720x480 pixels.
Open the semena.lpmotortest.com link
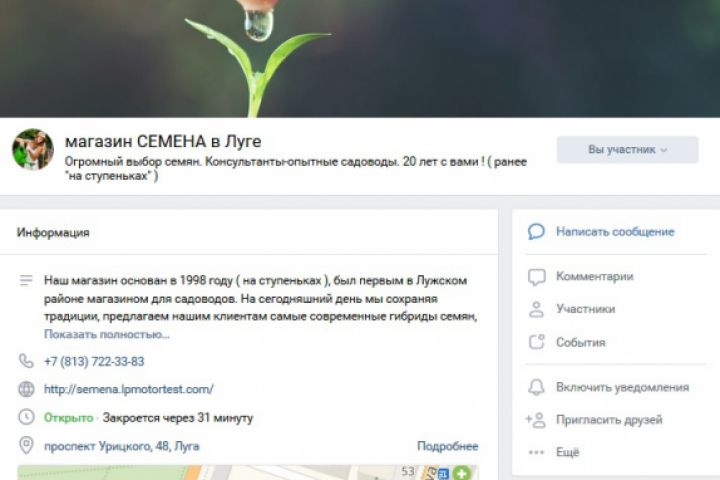[129, 389]
